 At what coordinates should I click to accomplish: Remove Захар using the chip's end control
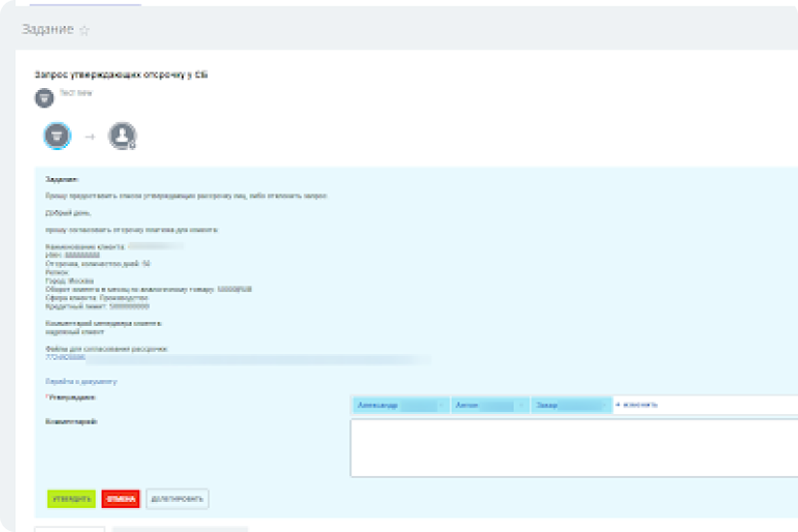(604, 405)
